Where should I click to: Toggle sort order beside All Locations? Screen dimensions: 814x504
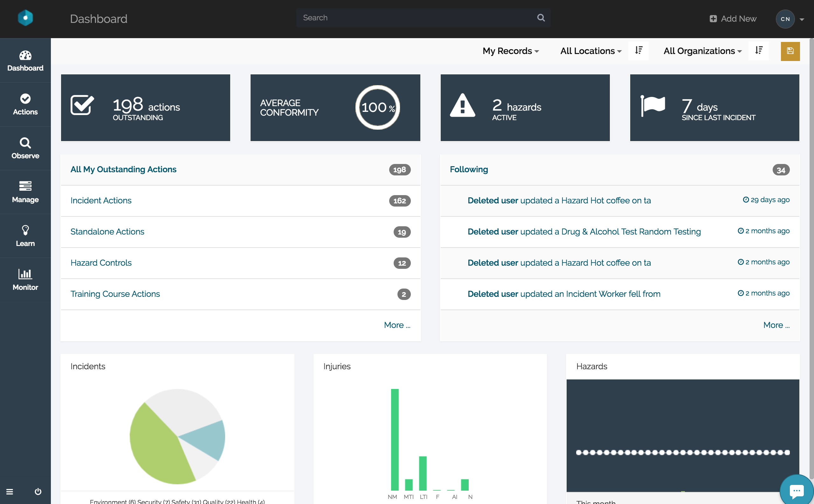coord(638,51)
